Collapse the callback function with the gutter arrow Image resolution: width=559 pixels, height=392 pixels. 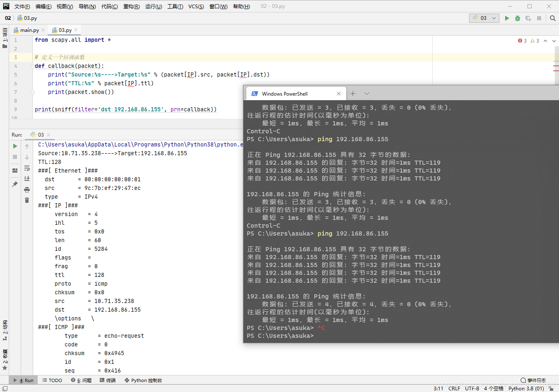32,66
